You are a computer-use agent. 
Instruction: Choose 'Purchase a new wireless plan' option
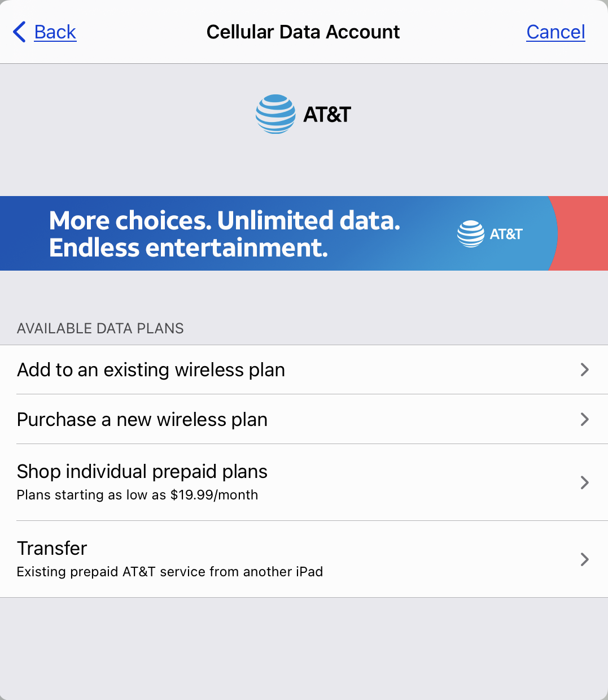tap(142, 420)
